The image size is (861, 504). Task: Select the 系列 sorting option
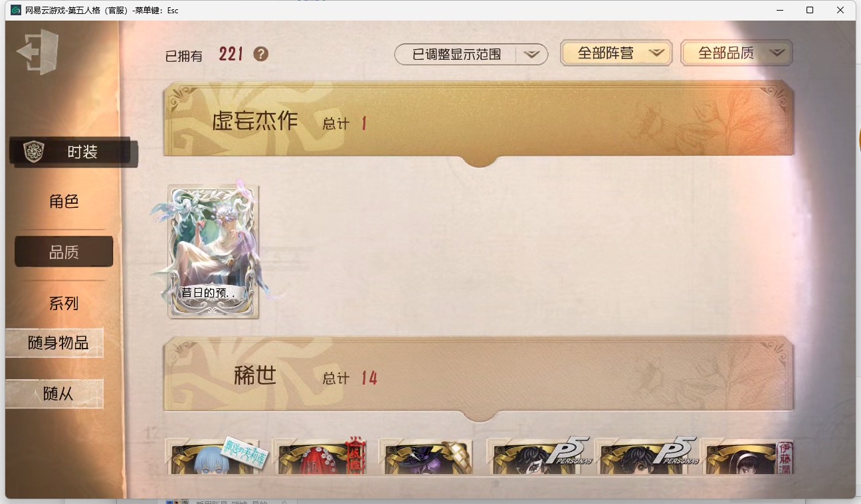pyautogui.click(x=64, y=303)
